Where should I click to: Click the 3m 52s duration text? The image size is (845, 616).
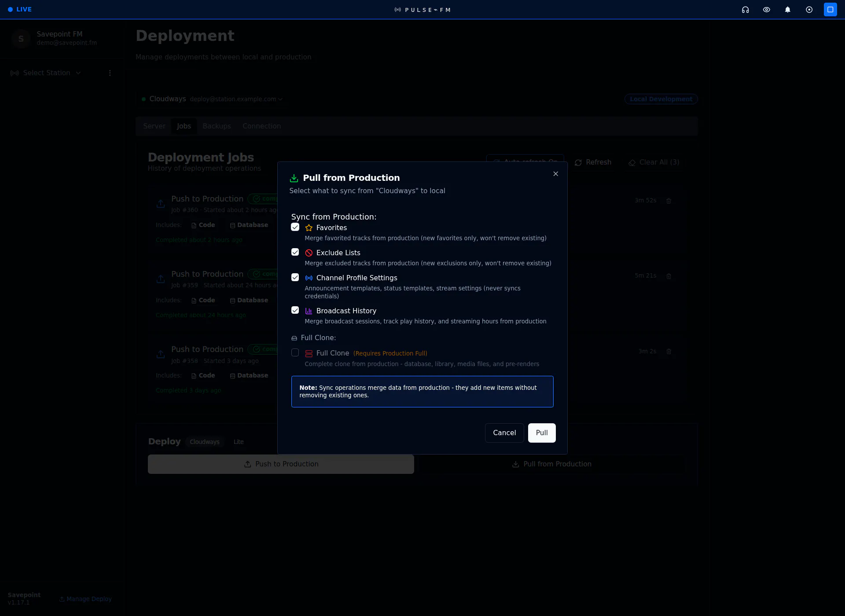point(645,200)
